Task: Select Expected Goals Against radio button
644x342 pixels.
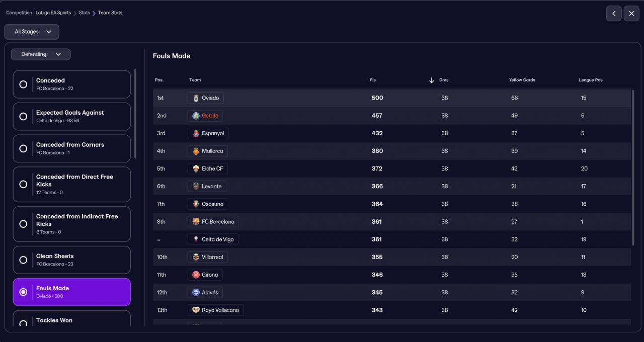Action: click(23, 116)
